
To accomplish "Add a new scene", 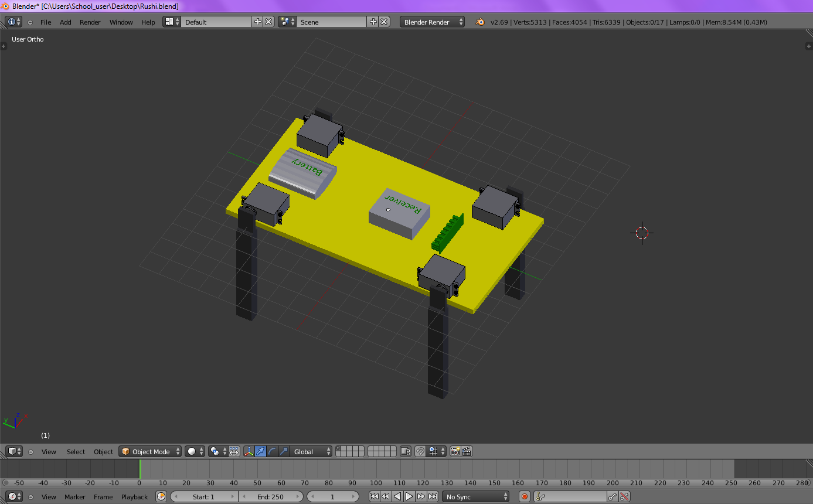I will [x=373, y=22].
